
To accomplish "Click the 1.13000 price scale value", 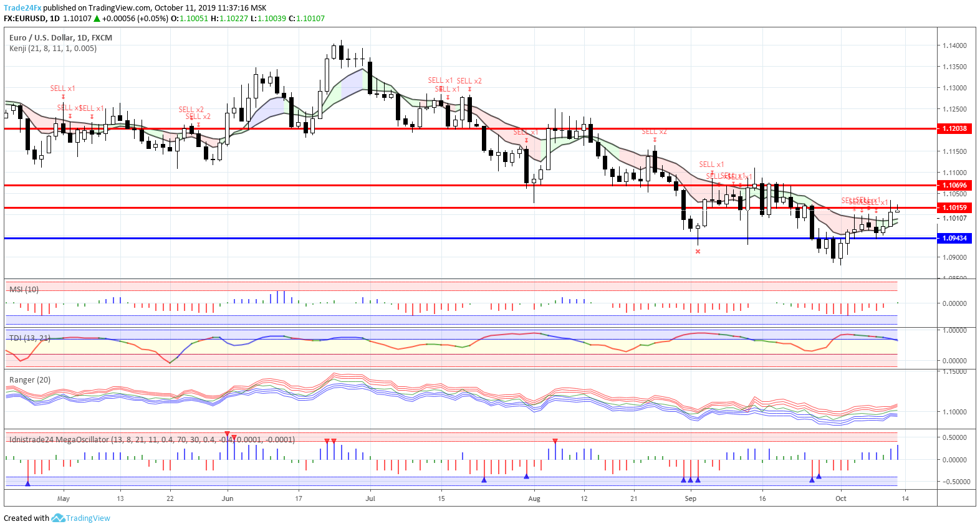I will coord(954,88).
